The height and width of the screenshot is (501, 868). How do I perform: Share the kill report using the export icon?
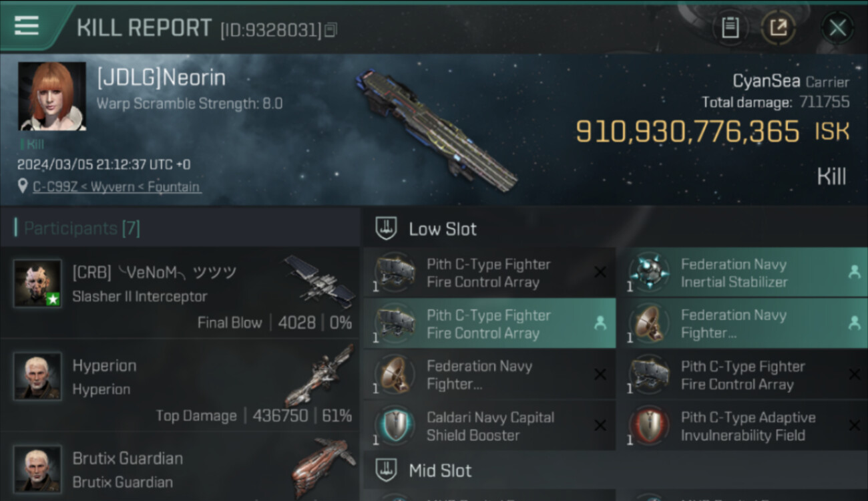point(779,28)
